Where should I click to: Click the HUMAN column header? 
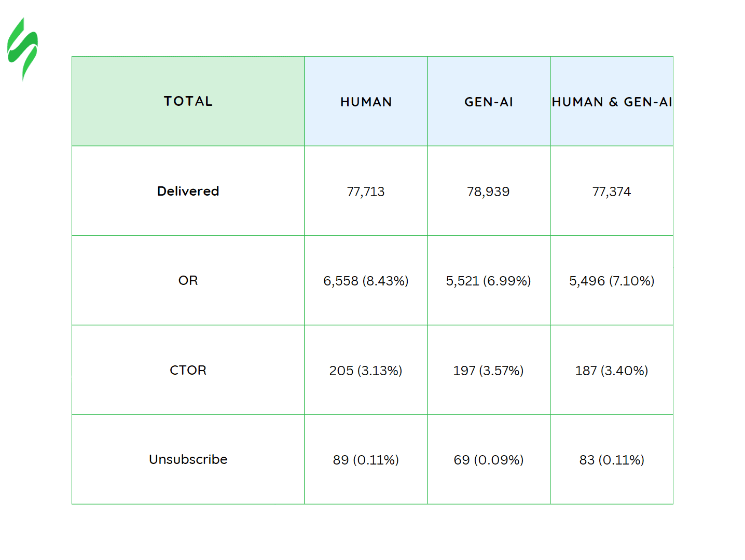(x=366, y=102)
